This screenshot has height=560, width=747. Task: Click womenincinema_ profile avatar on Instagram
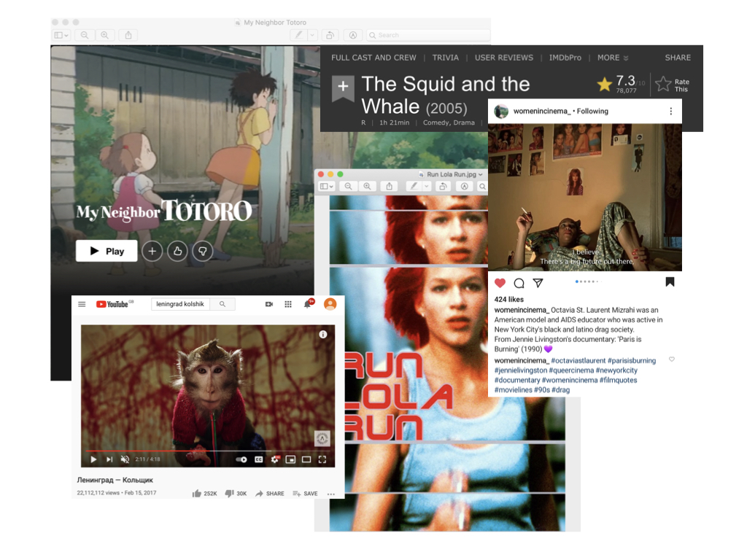click(501, 112)
